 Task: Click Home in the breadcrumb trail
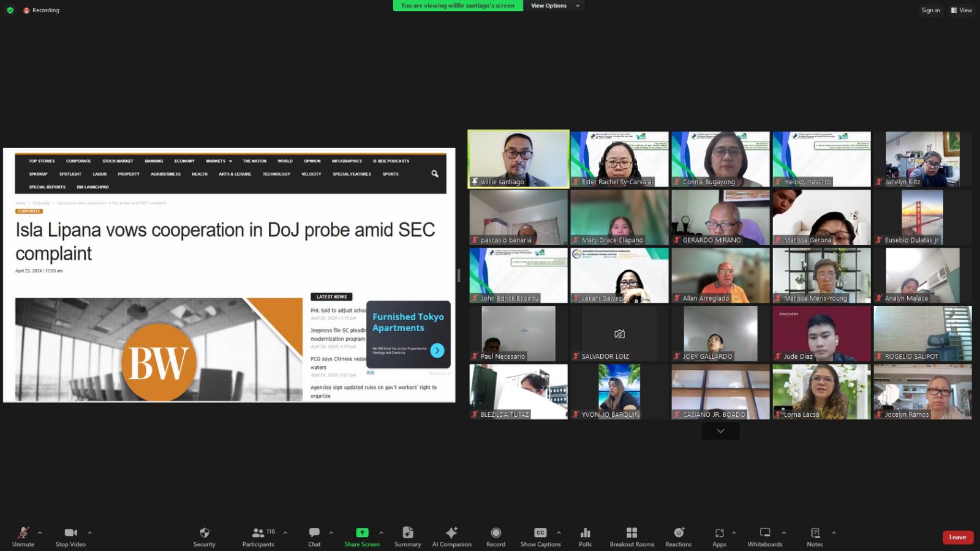(x=20, y=203)
